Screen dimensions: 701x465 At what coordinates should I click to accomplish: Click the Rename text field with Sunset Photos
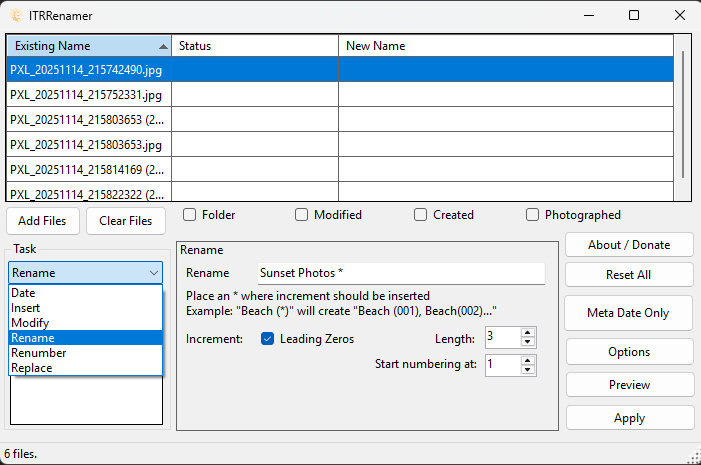[400, 273]
